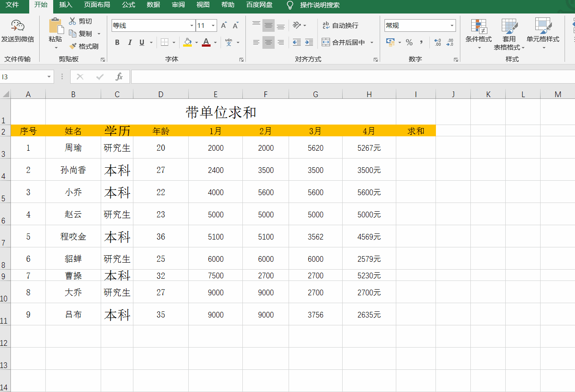This screenshot has width=575, height=392.
Task: Click the comma style (千位分隔) icon
Action: pyautogui.click(x=421, y=42)
